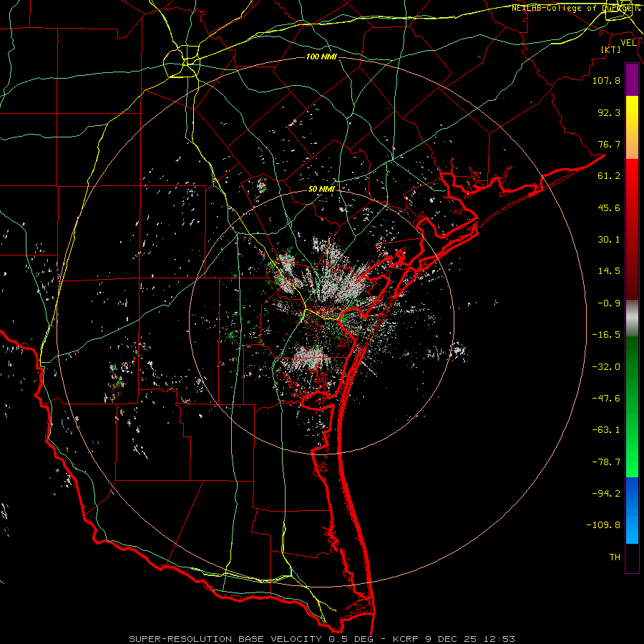Click the 14.5 legend value

[x=609, y=271]
